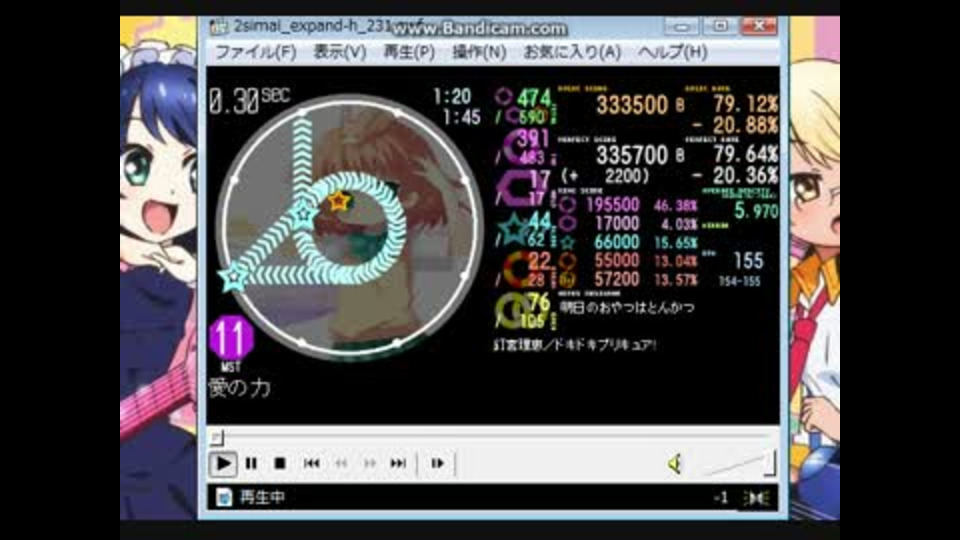This screenshot has height=540, width=960.
Task: Click the stereo channel icon in status bar
Action: coord(756,498)
